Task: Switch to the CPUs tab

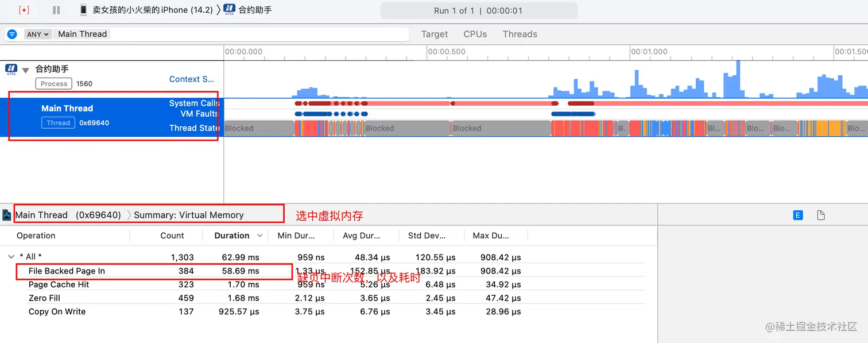Action: coord(475,34)
